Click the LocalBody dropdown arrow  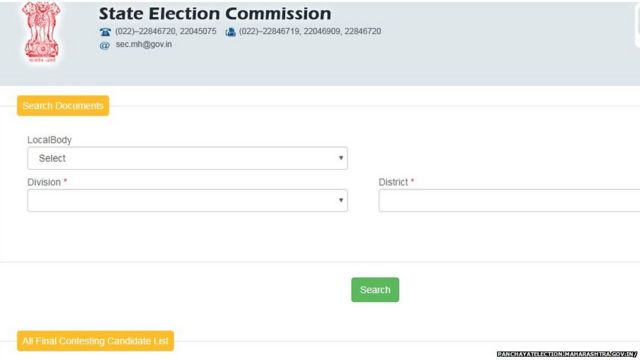click(x=341, y=158)
